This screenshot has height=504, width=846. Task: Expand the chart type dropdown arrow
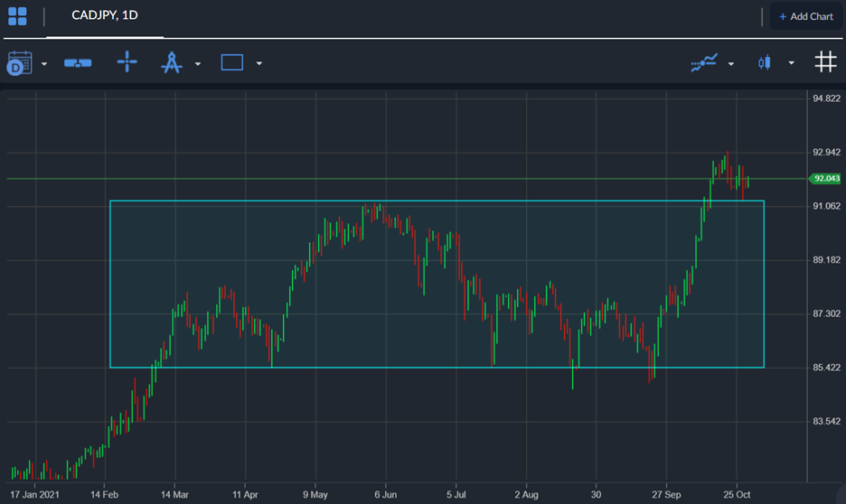tap(791, 63)
